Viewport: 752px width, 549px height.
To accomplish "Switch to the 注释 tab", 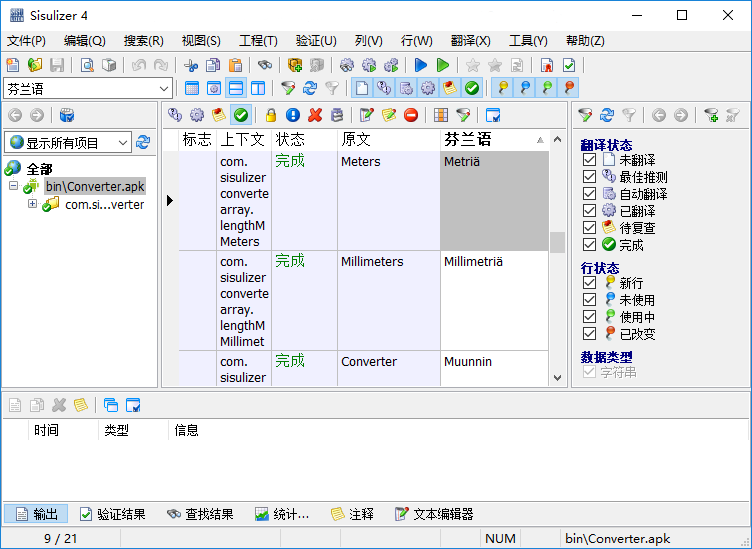I will pos(352,514).
